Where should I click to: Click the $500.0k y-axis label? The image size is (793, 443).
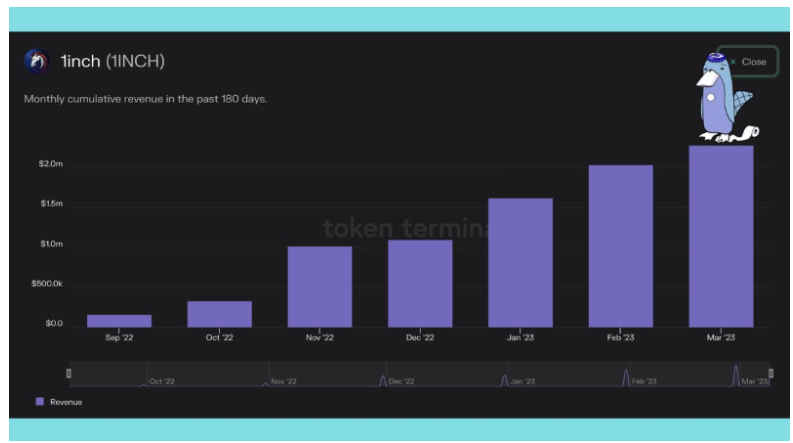click(x=47, y=284)
